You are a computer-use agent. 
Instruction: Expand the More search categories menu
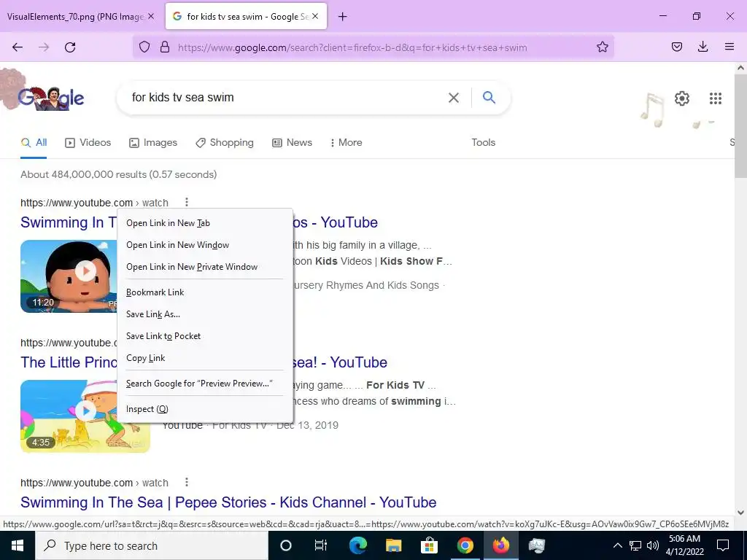coord(347,142)
